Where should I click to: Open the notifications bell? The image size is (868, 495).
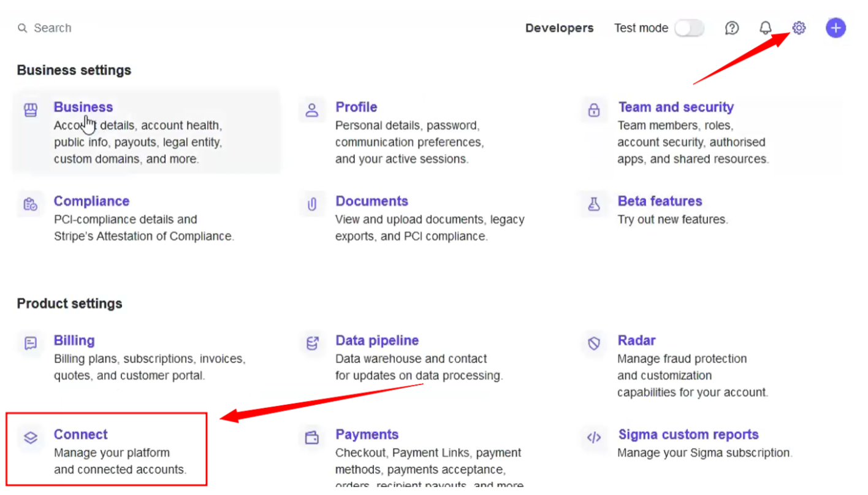tap(766, 28)
